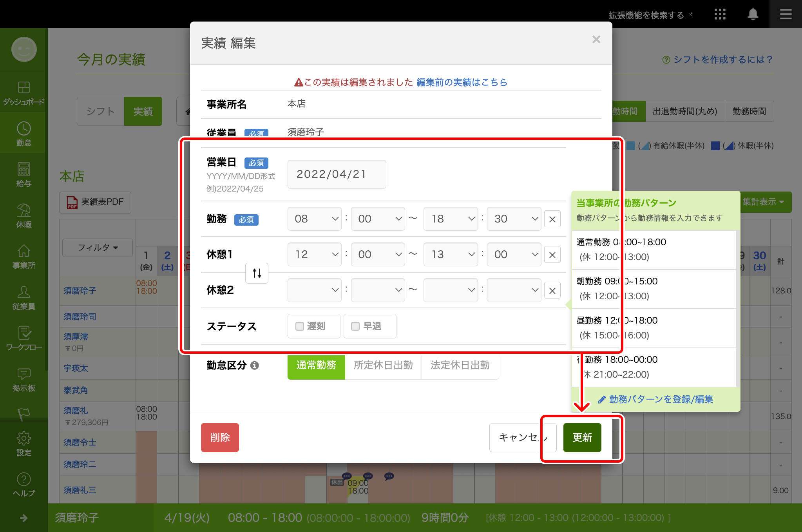Click the notification bell icon

click(x=752, y=14)
